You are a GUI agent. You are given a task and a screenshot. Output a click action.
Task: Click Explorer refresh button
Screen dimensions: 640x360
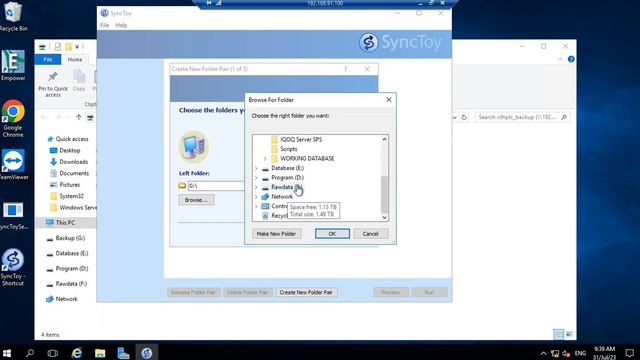click(464, 118)
